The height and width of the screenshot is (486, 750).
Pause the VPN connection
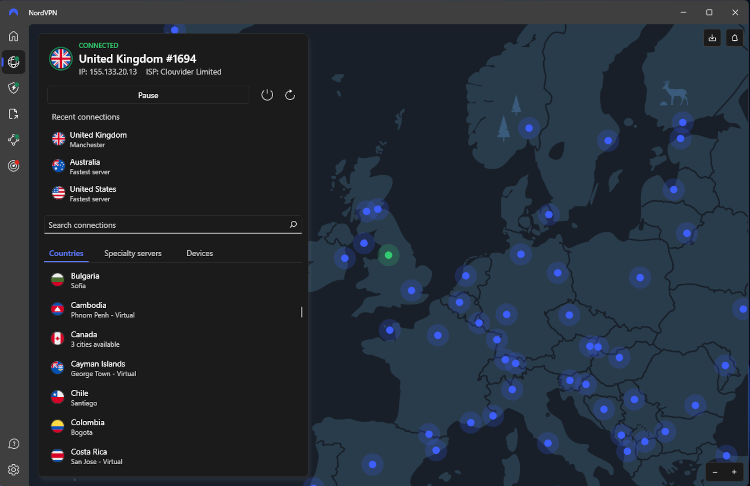tap(148, 95)
